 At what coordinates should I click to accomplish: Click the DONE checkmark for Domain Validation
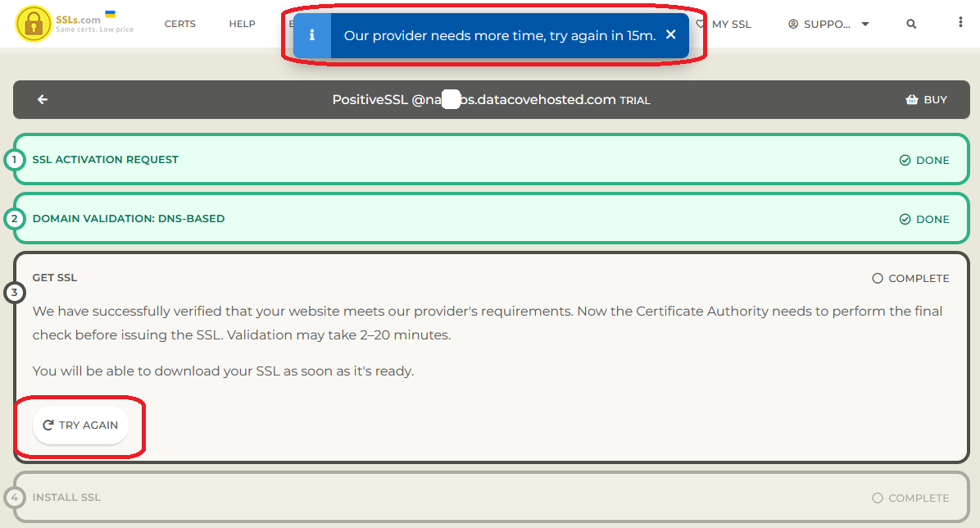pos(905,219)
